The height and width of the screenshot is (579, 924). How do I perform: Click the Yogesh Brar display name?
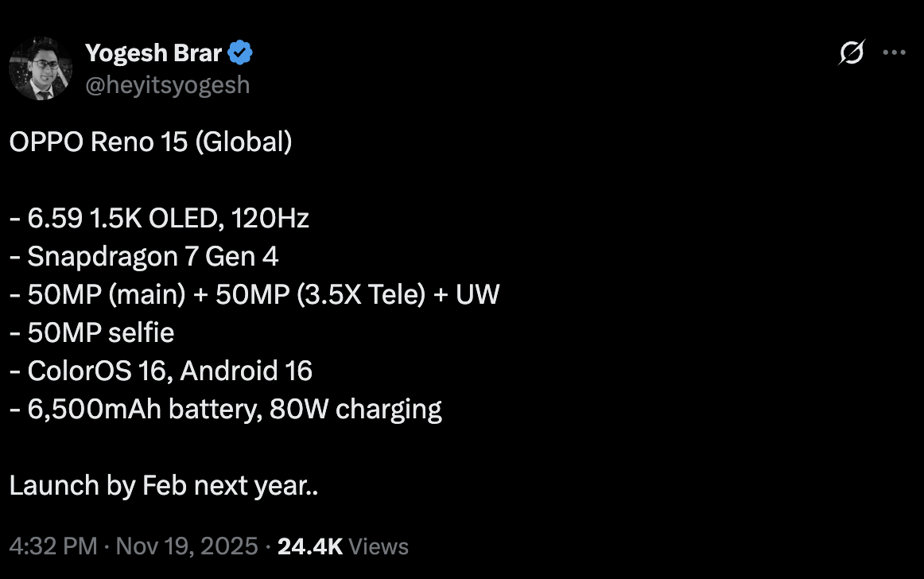pos(153,53)
